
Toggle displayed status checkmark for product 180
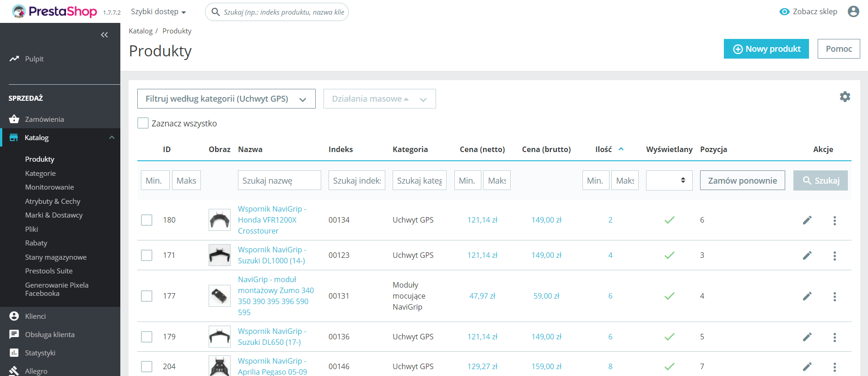669,220
